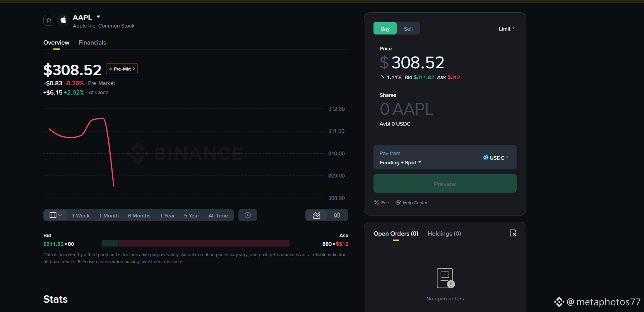Screen dimensions: 644x312
Task: Click the 'No open orders' message
Action: [445, 299]
